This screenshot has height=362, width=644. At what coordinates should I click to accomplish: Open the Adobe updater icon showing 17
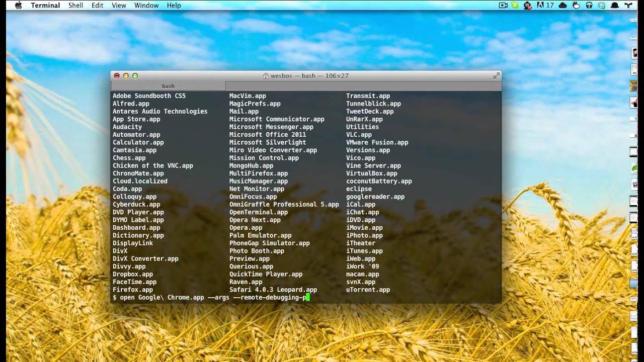pos(545,5)
